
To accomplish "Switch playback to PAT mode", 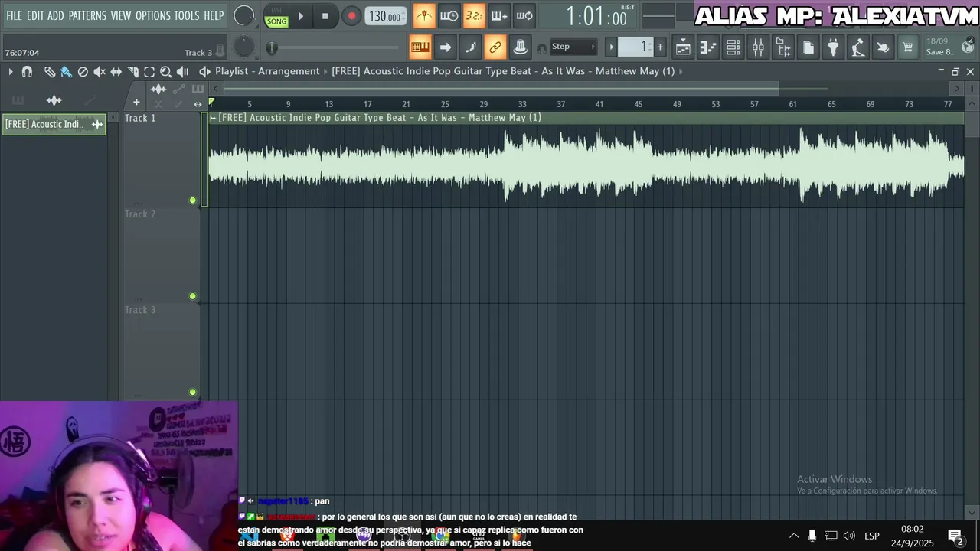I will [276, 10].
